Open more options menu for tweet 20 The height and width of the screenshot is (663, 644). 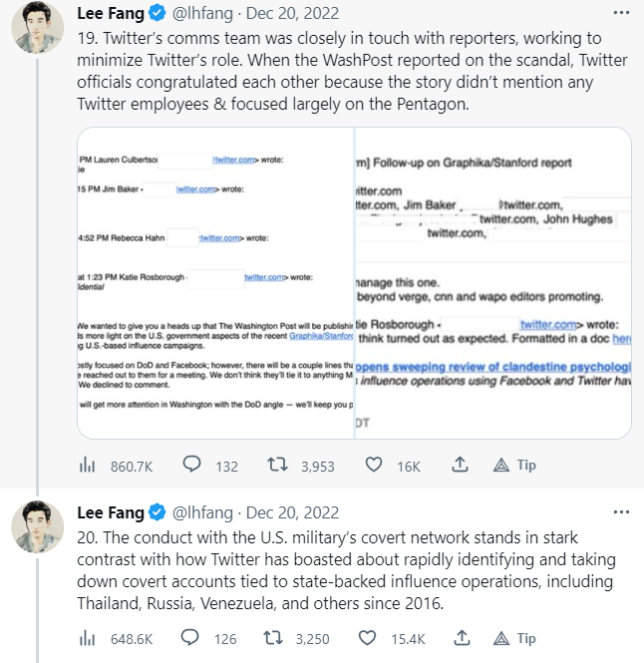(x=622, y=512)
